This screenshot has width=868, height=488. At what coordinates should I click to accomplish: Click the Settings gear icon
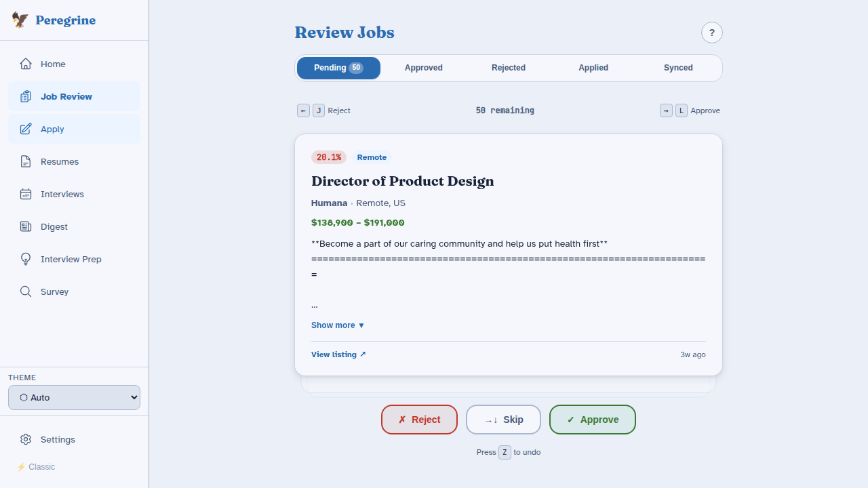(x=26, y=439)
